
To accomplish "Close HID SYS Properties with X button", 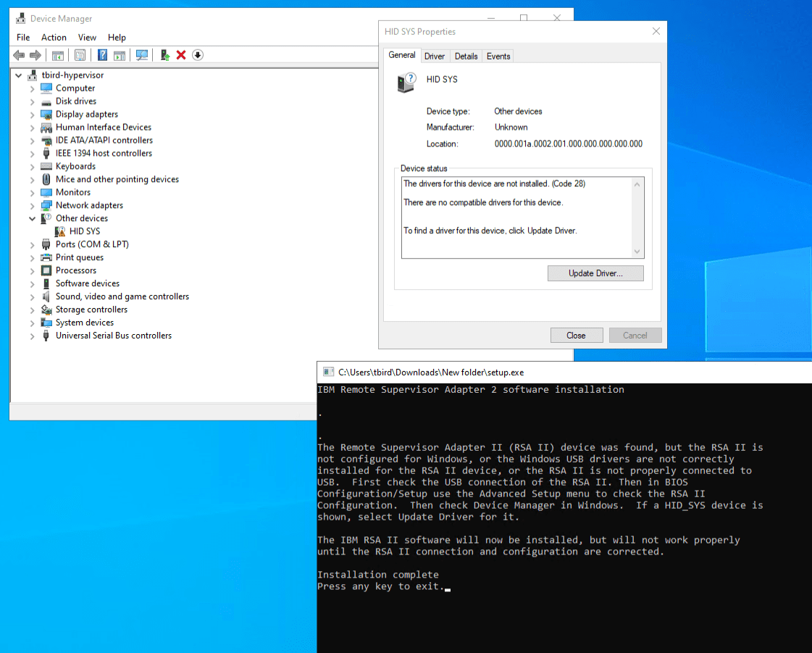I will tap(656, 31).
